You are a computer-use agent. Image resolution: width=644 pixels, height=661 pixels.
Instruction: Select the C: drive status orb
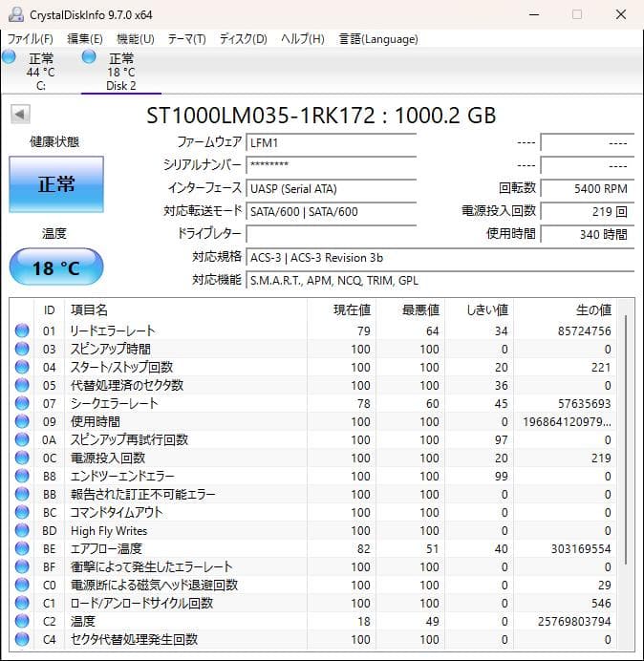10,58
